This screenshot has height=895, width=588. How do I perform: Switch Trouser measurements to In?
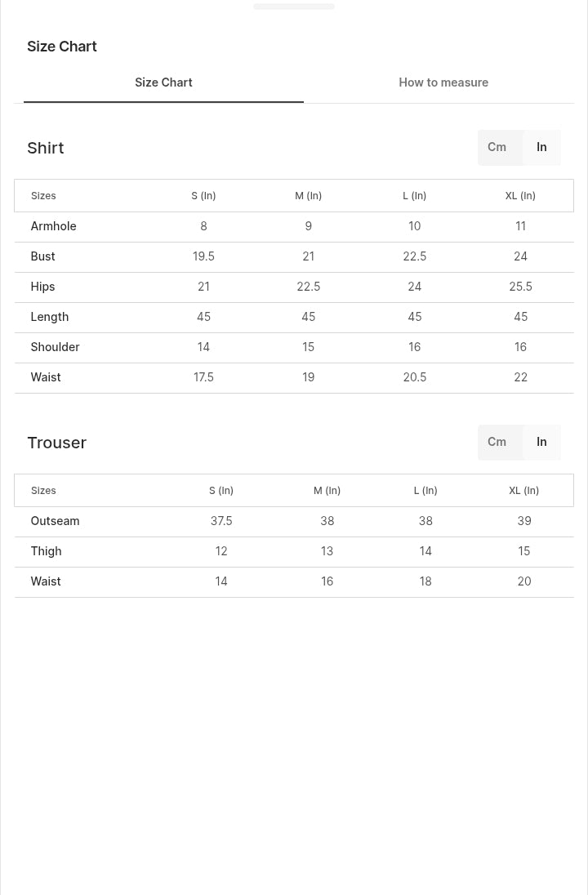pyautogui.click(x=541, y=442)
